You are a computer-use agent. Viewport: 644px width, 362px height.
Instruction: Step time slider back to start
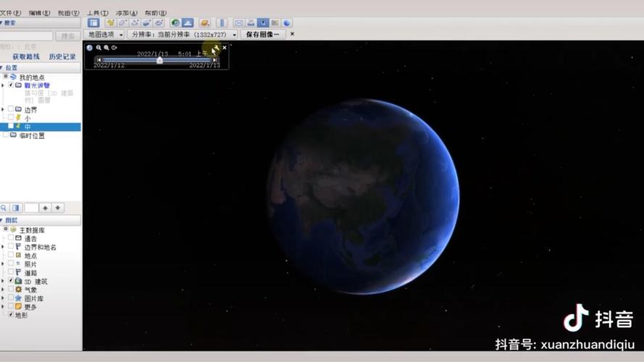click(x=99, y=60)
